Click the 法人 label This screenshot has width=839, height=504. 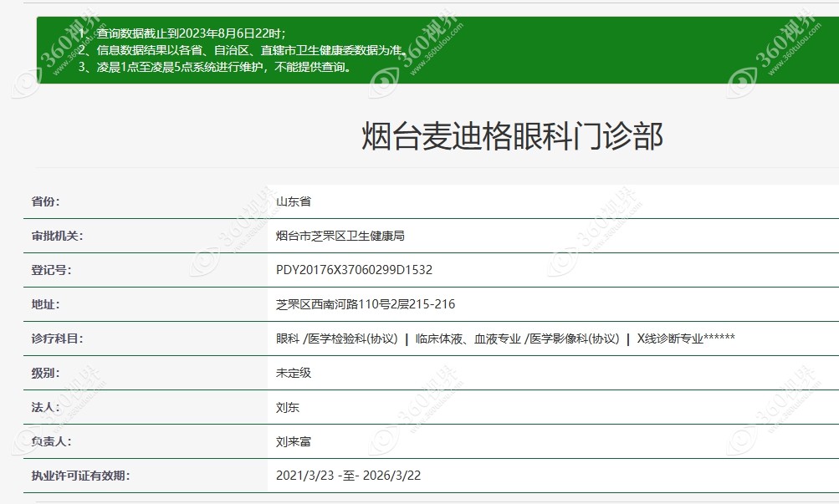[45, 407]
